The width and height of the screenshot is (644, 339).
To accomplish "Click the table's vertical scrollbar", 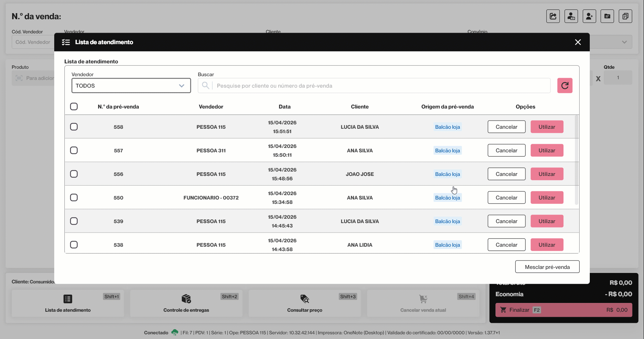I will [x=576, y=160].
